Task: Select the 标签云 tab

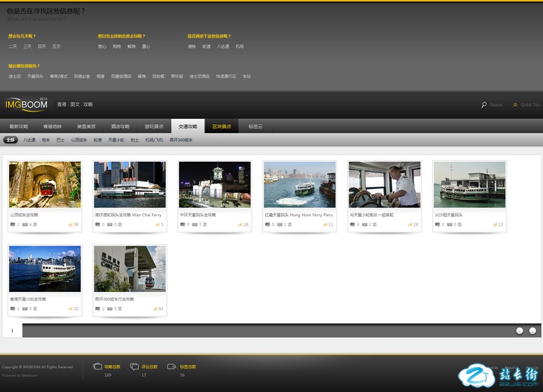Action: 256,127
